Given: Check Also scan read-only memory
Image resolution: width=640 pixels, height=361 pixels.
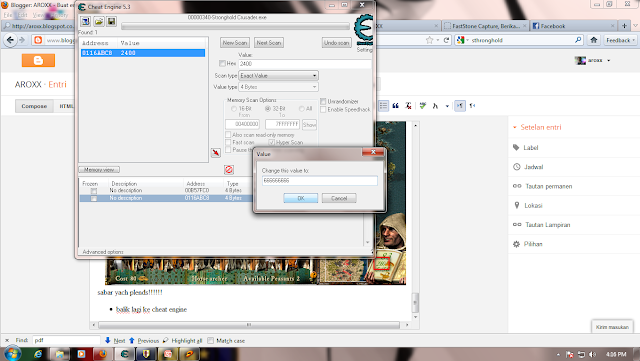Looking at the screenshot, I should coord(228,135).
